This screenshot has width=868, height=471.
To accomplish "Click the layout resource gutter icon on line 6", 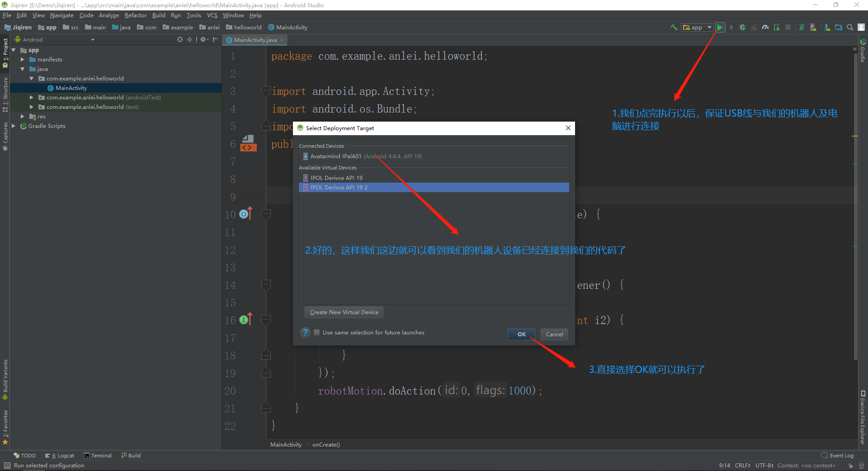I will (248, 143).
